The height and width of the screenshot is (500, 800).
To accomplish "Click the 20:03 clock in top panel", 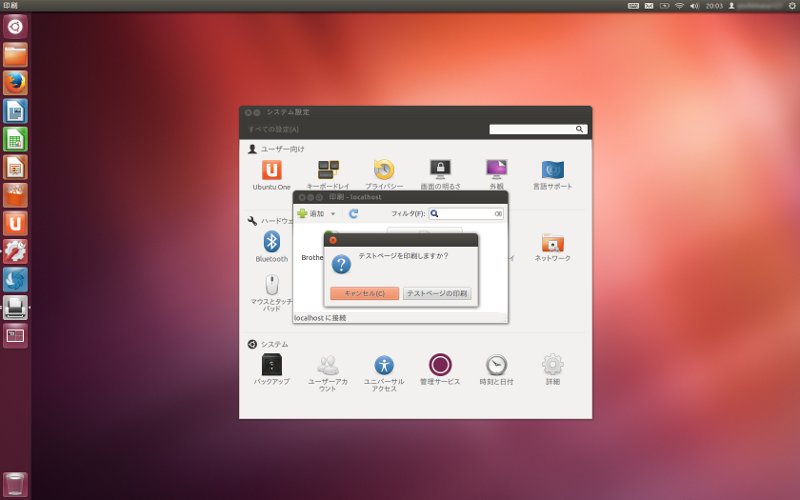I will coord(714,6).
